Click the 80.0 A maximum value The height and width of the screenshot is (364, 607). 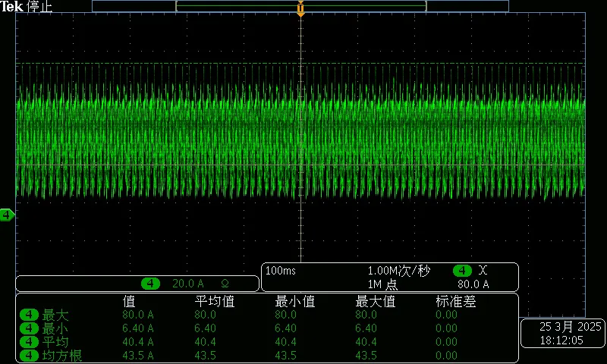click(138, 315)
